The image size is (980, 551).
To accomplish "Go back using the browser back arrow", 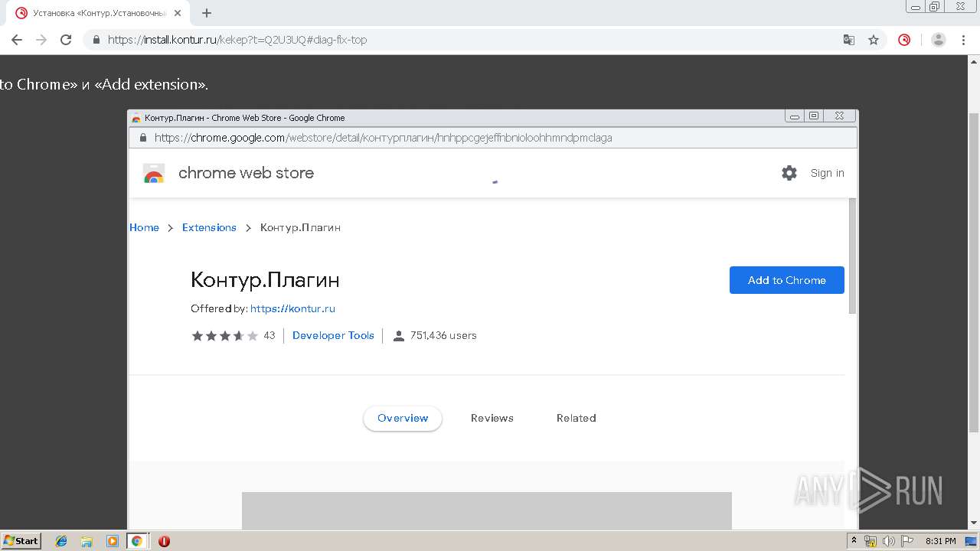I will [x=16, y=40].
